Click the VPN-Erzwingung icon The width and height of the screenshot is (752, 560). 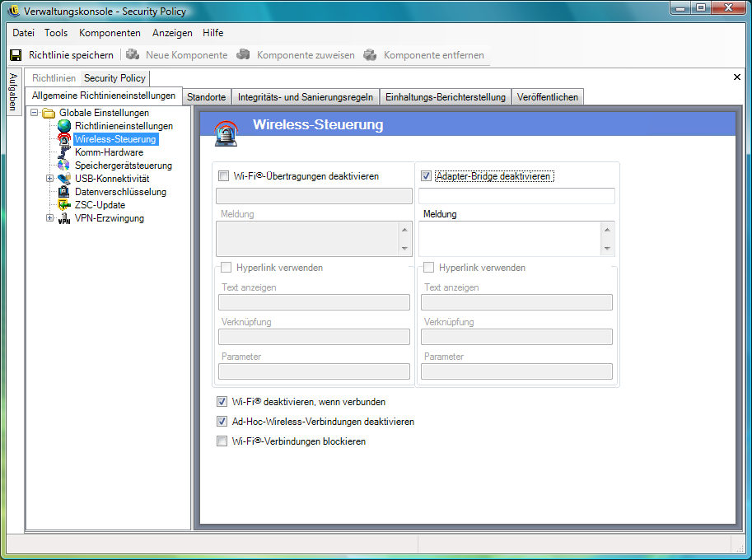(x=64, y=218)
